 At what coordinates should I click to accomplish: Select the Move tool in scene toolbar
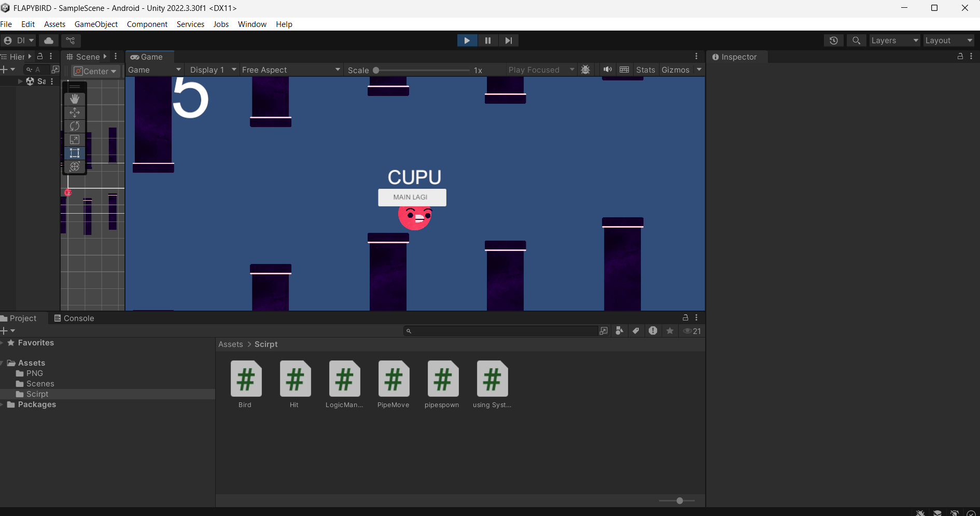click(x=75, y=113)
